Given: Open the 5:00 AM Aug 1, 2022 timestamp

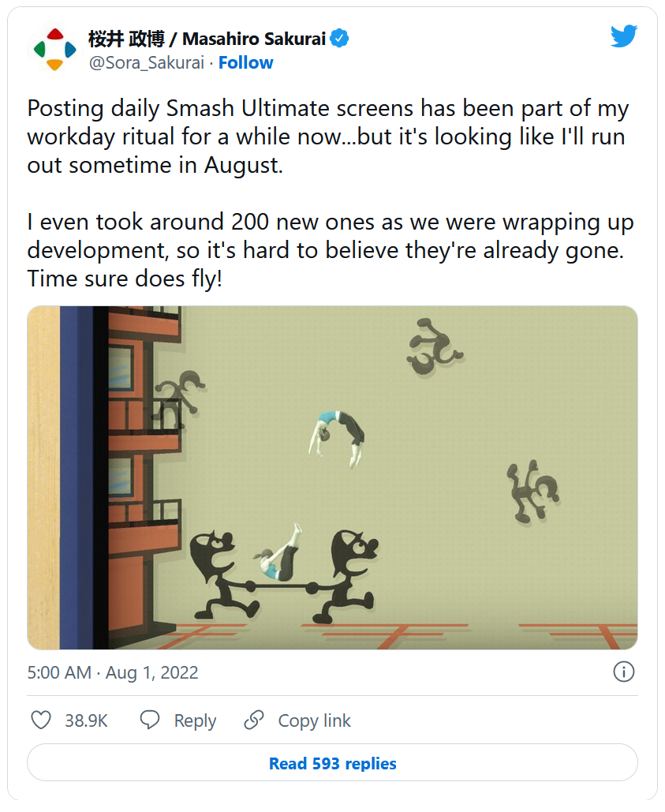Looking at the screenshot, I should pos(113,673).
